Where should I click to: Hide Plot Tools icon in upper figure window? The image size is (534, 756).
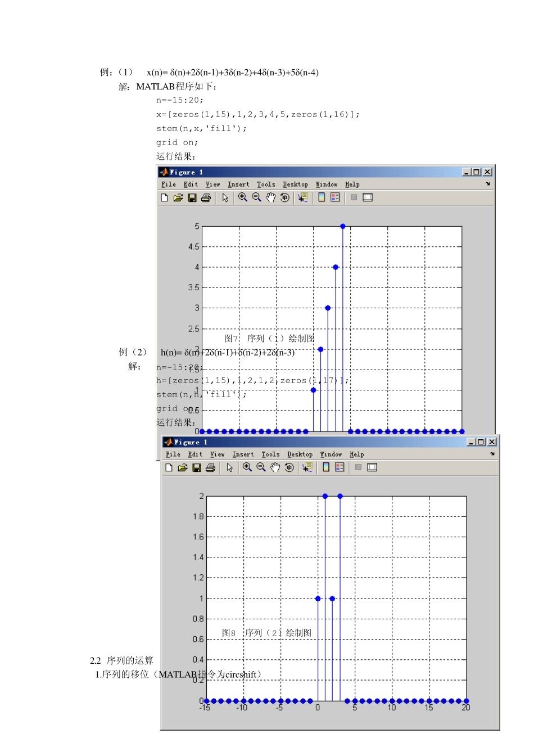point(354,197)
